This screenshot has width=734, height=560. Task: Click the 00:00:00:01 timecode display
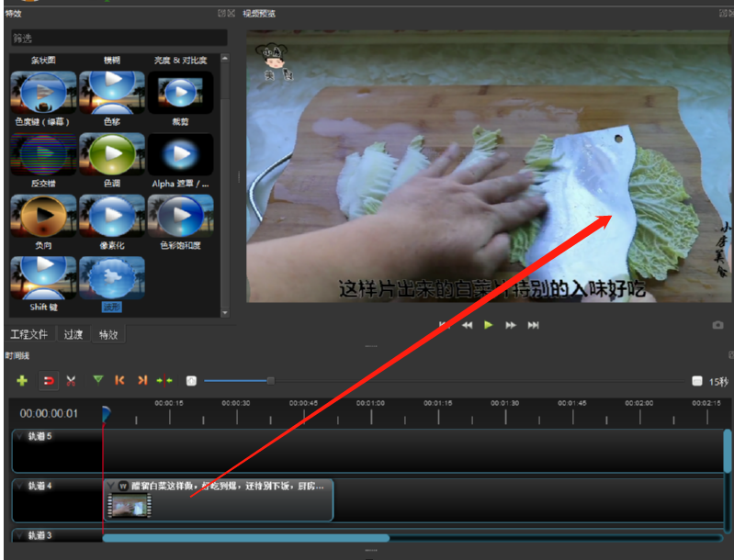click(49, 413)
